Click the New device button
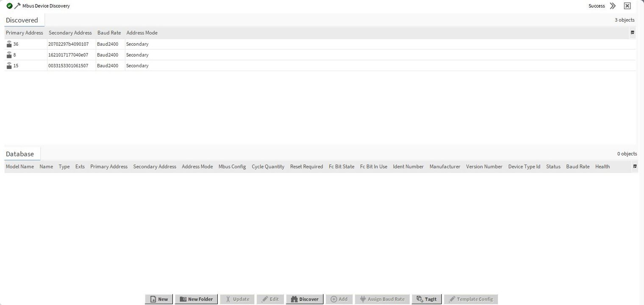Screen dimensions: 644x305 click(x=159, y=299)
